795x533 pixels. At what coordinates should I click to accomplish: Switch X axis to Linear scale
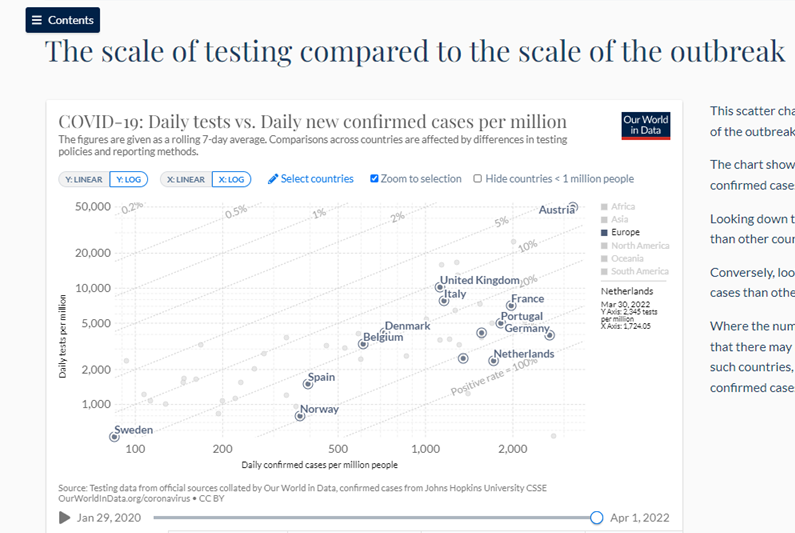tap(184, 180)
